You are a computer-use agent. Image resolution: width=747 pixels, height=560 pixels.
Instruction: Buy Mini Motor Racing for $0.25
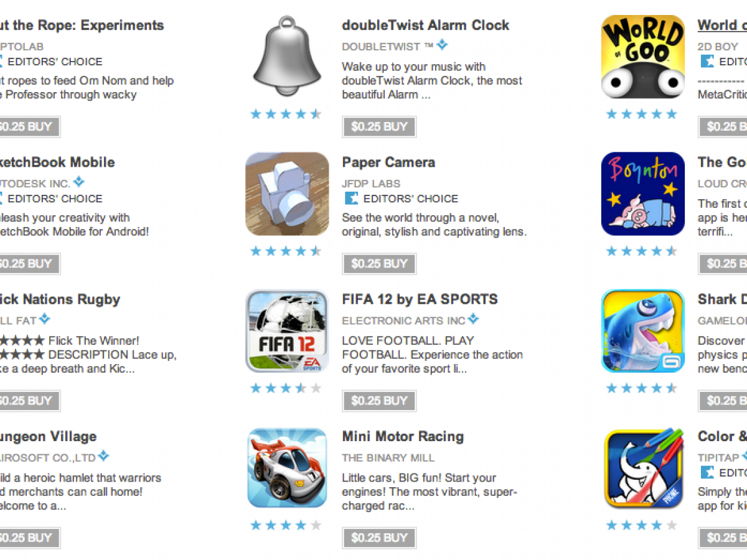(379, 538)
